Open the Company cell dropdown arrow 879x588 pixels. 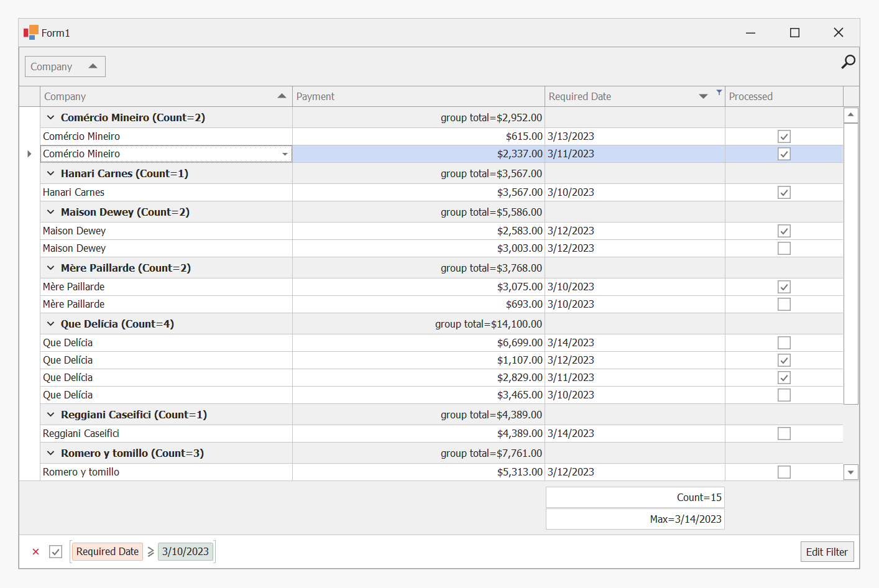pyautogui.click(x=285, y=154)
